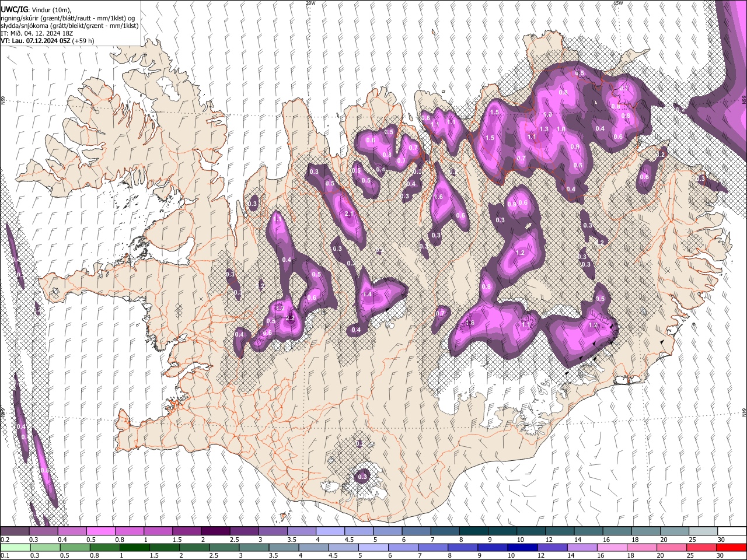Select the darkest purple 2 swatch in upper legend

tap(215, 531)
